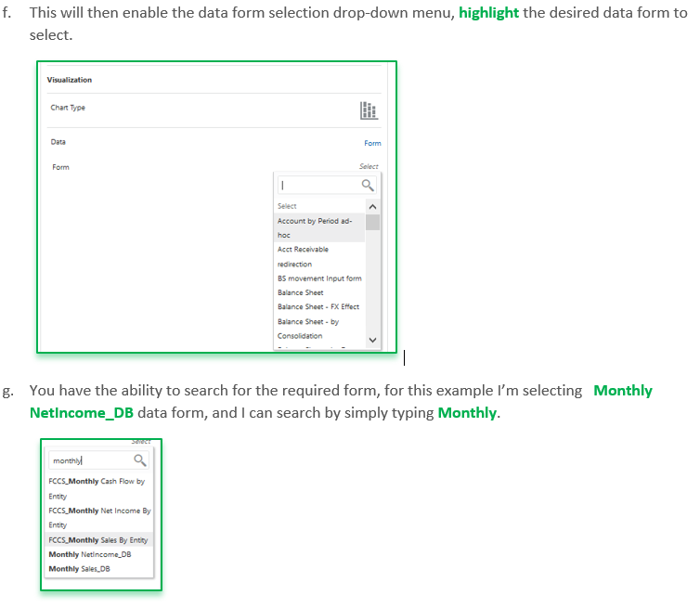Screen dimensions: 700x608
Task: Click the 'Data' property label
Action: point(58,142)
